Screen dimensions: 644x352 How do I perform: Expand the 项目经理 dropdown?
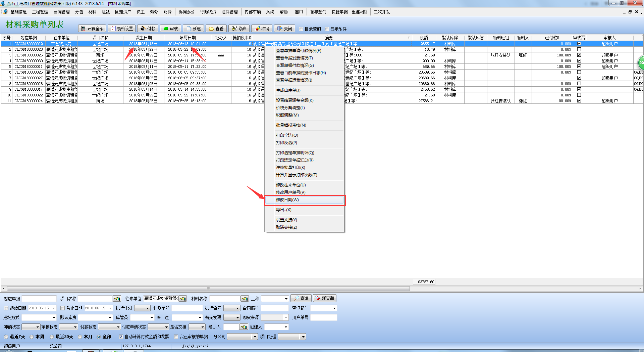[303, 337]
